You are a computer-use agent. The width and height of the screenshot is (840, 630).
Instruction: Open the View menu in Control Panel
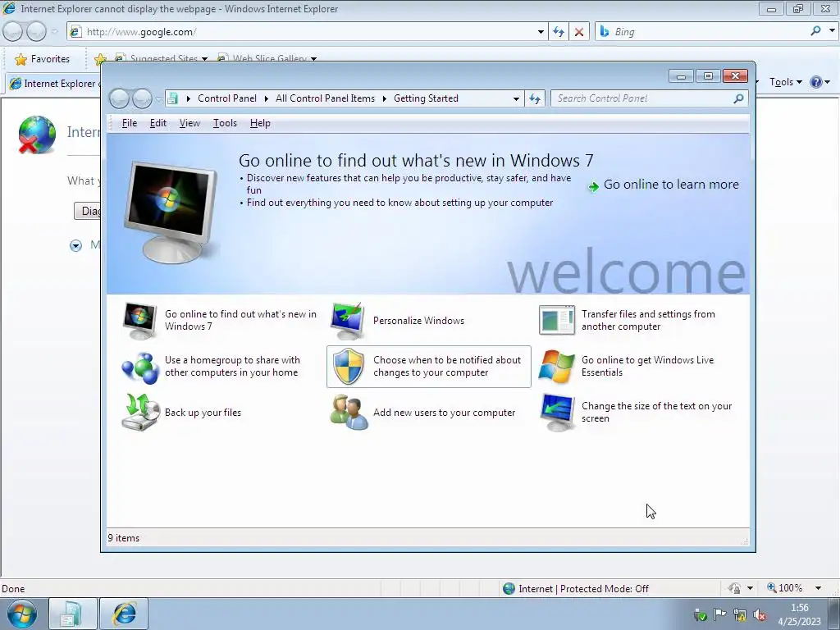pyautogui.click(x=189, y=123)
